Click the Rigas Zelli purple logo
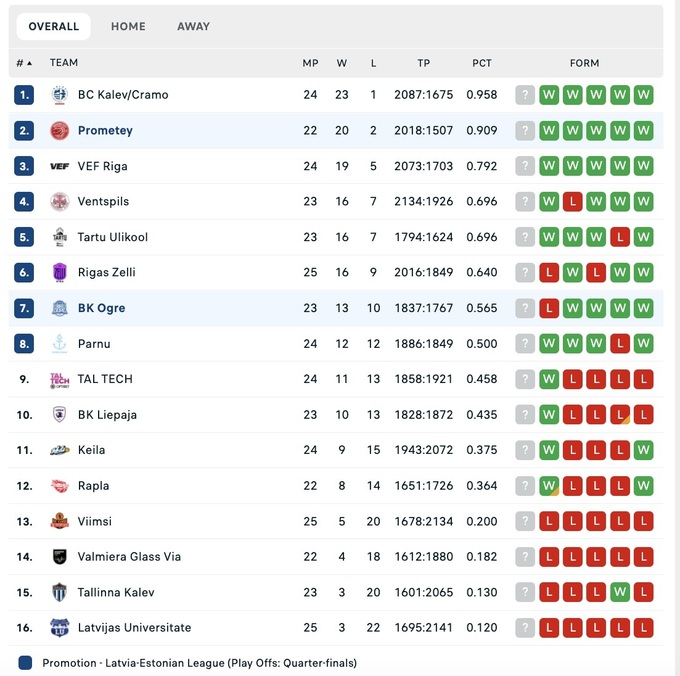 [59, 273]
